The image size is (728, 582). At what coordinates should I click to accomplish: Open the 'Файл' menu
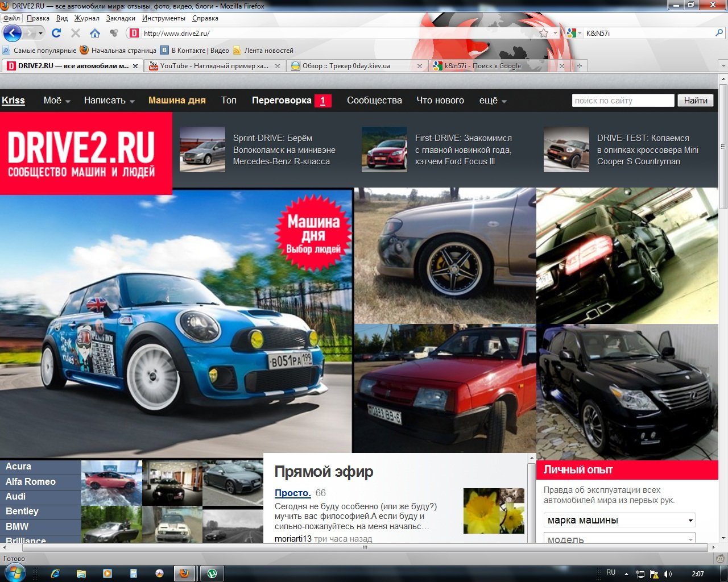click(x=11, y=18)
